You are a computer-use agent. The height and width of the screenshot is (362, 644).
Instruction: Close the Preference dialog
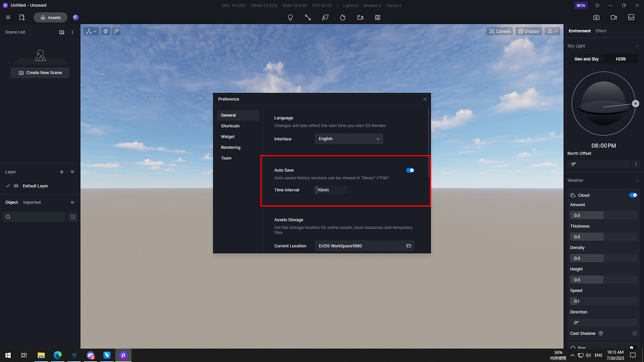pyautogui.click(x=425, y=99)
